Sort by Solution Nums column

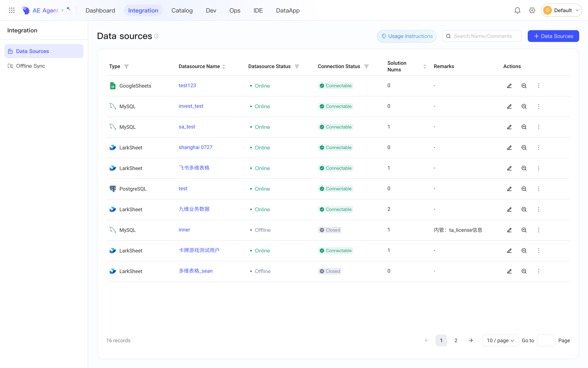(425, 66)
